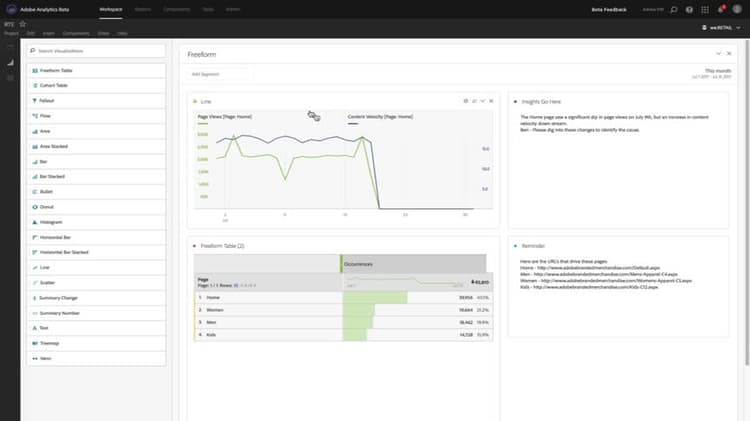Open the Project menu
The image size is (750, 421).
pyautogui.click(x=11, y=33)
